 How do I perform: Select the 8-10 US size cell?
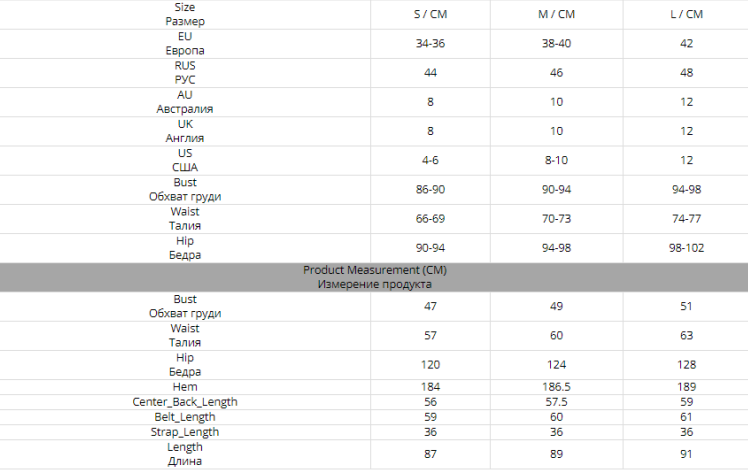click(x=556, y=160)
